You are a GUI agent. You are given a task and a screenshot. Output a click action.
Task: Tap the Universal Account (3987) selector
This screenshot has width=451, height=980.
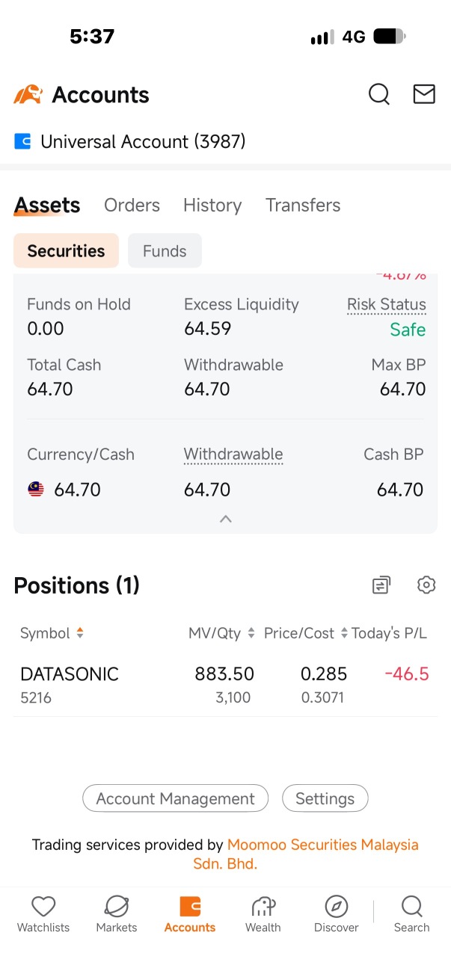130,141
